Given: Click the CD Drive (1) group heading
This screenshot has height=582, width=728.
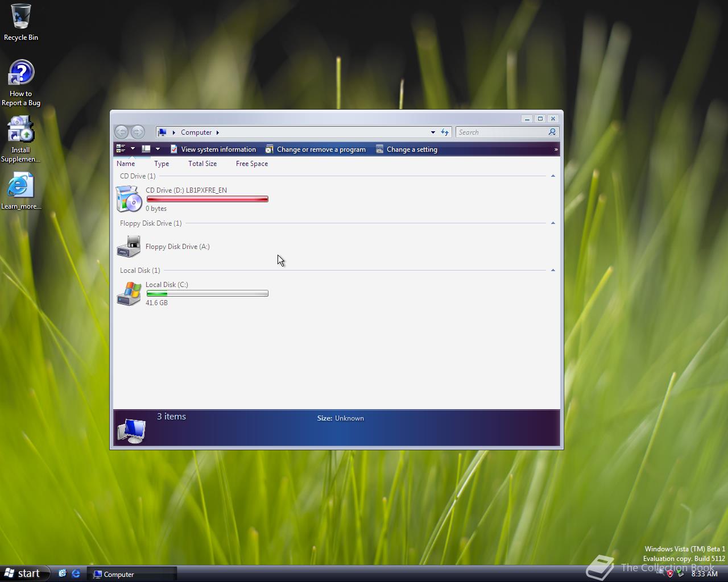Looking at the screenshot, I should point(138,176).
